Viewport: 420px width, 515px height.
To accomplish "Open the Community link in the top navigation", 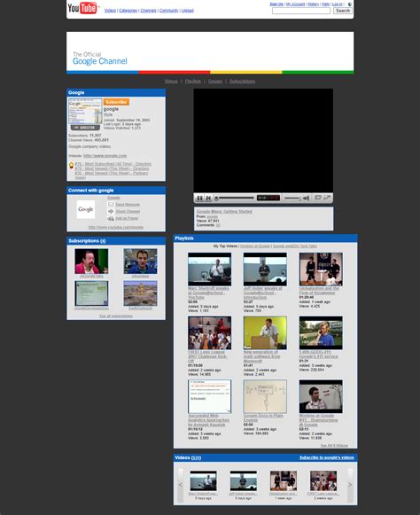I will pos(168,11).
